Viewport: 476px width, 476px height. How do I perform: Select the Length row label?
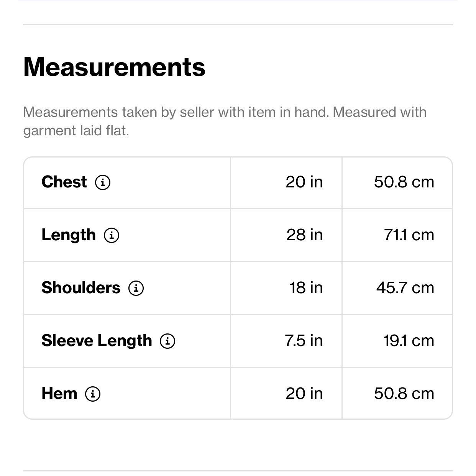69,235
